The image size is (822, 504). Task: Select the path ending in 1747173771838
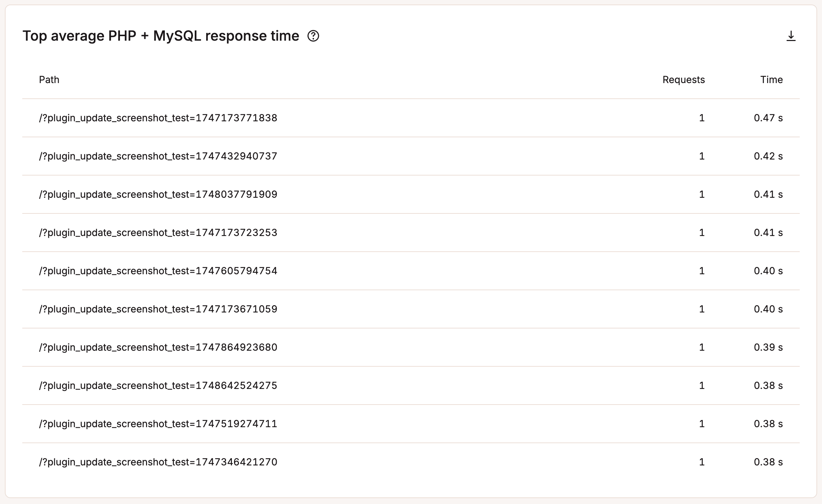[x=158, y=118]
